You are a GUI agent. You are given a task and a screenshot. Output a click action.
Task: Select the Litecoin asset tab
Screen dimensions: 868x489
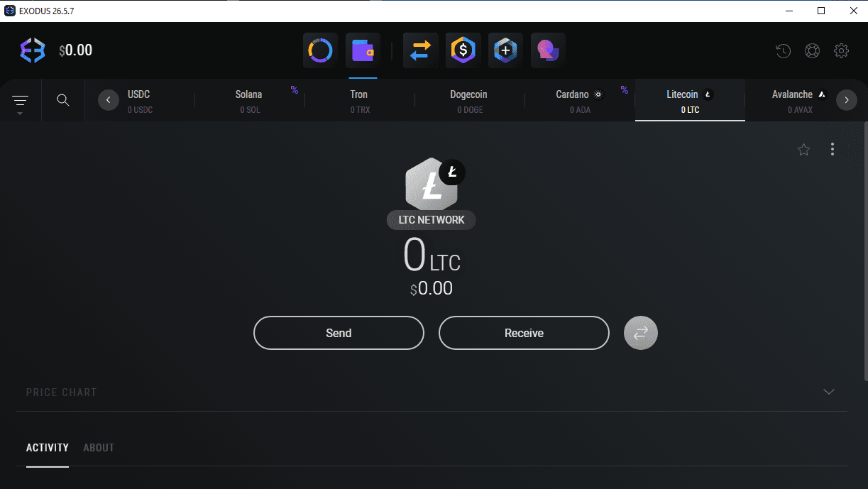(690, 101)
